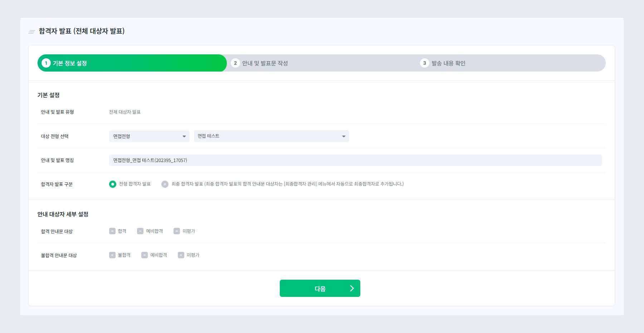Screen dimensions: 644x333
Task: Click the 전체 대상자 발표 type value
Action: (125, 112)
